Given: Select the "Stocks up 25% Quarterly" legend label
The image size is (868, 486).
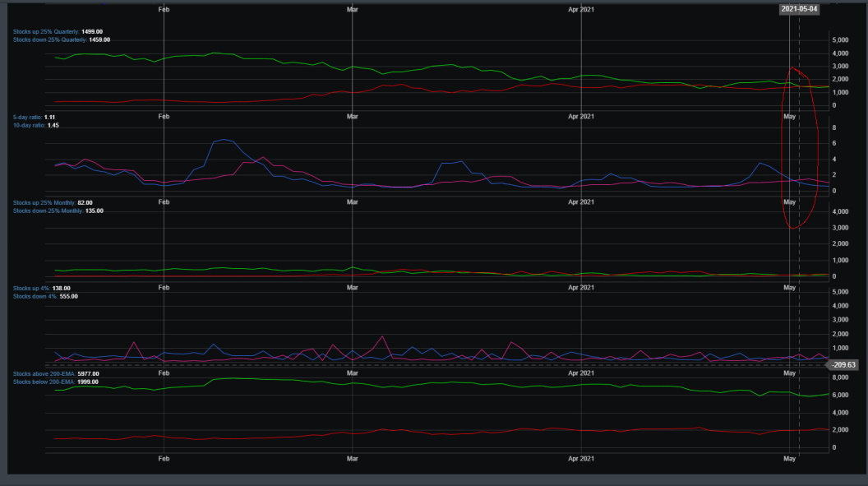Looking at the screenshot, I should tap(47, 31).
